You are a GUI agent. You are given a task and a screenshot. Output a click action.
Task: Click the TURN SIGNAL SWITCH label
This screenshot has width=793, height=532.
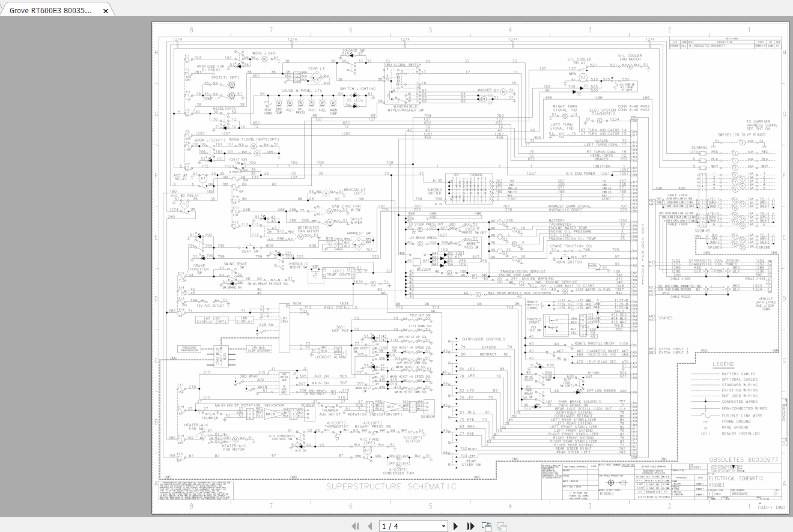click(402, 64)
